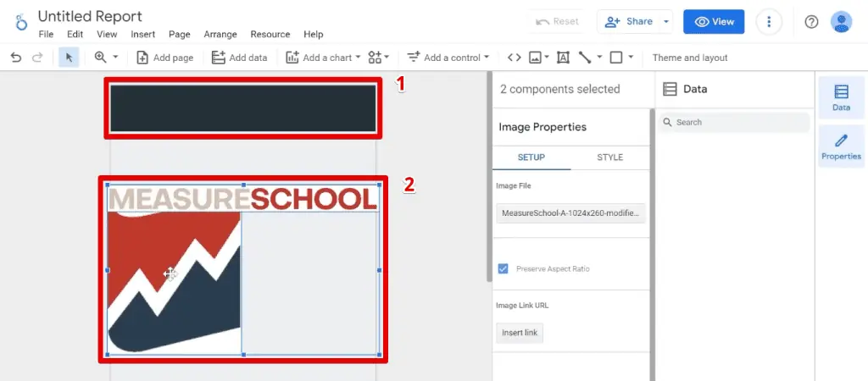
Task: Click the Reset button
Action: [558, 21]
